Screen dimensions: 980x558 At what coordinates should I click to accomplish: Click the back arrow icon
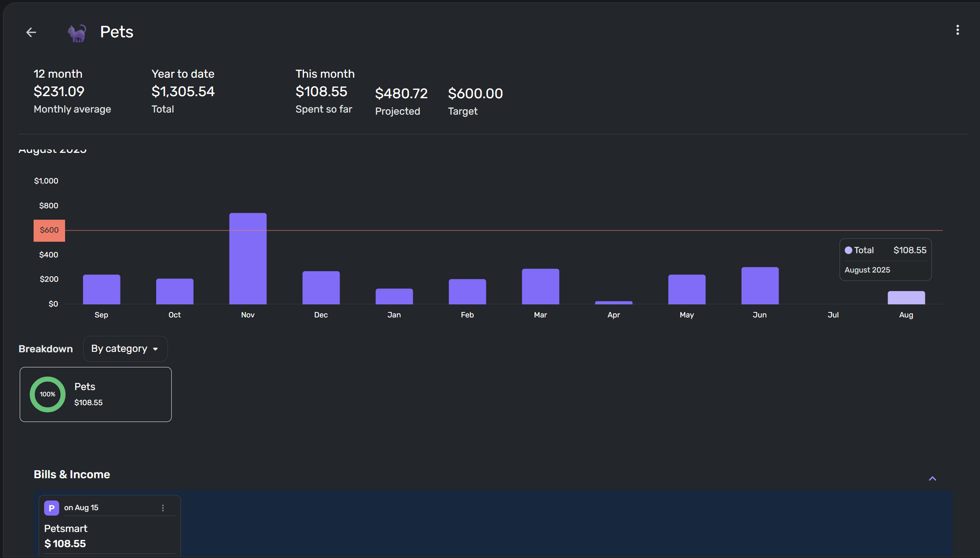(x=31, y=32)
